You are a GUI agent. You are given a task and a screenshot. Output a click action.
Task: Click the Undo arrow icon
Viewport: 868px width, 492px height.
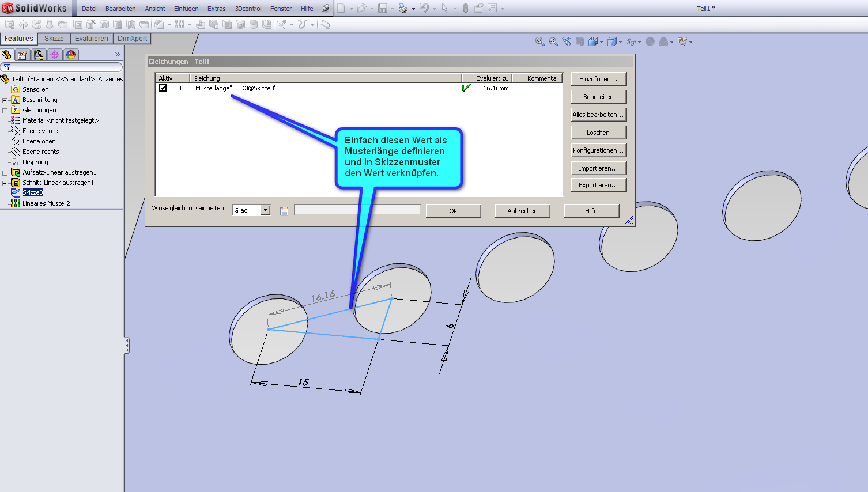click(x=424, y=8)
